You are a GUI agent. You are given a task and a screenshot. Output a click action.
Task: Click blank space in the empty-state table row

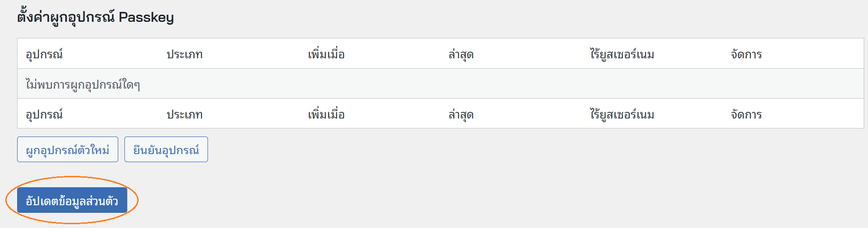coord(475,84)
